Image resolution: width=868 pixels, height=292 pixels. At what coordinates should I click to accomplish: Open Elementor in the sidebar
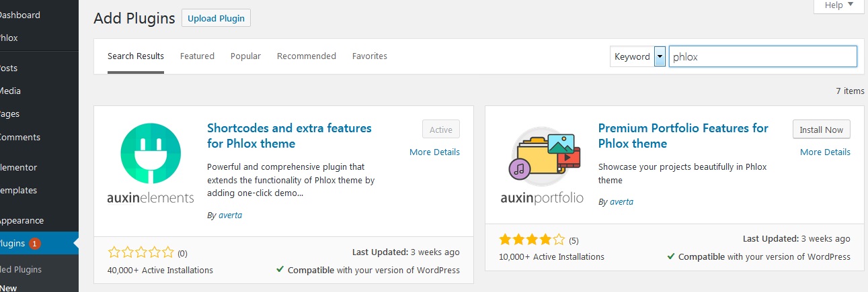18,168
